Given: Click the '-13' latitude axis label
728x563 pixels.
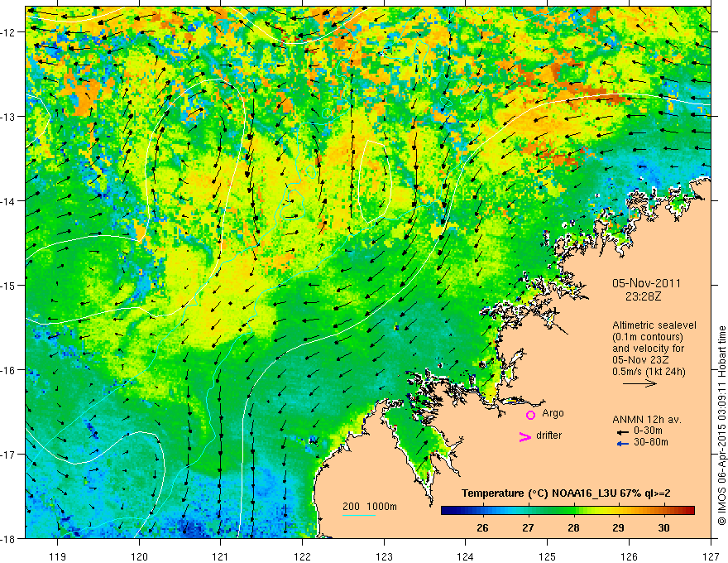Looking at the screenshot, I should [9, 116].
